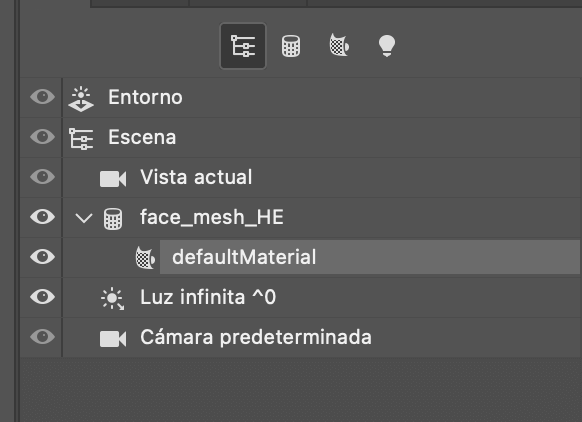582x422 pixels.
Task: Select the whole scene filter icon
Action: click(243, 46)
